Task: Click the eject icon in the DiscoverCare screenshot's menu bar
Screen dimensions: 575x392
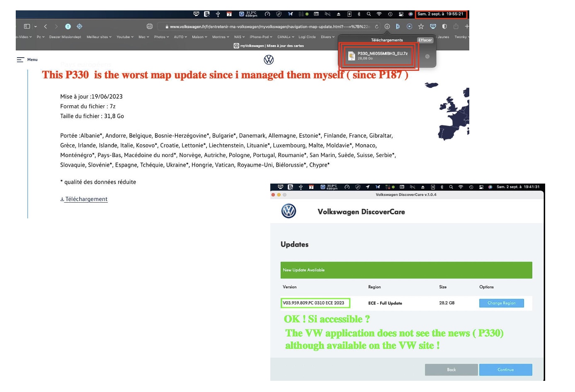Action: coord(422,187)
